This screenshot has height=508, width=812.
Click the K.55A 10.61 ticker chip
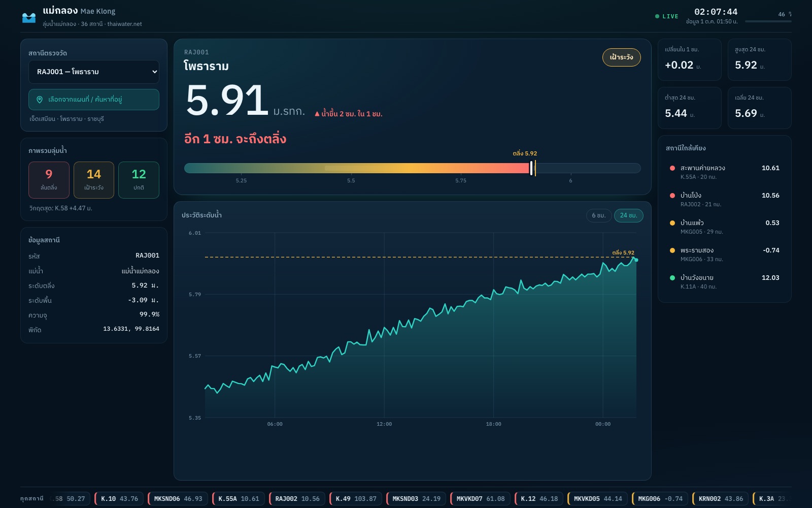239,499
